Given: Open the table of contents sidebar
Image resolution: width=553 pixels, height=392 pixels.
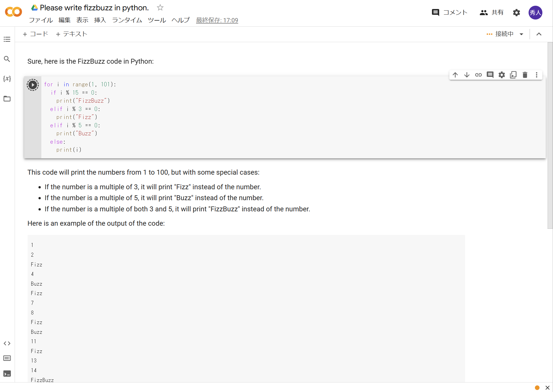Looking at the screenshot, I should (7, 39).
